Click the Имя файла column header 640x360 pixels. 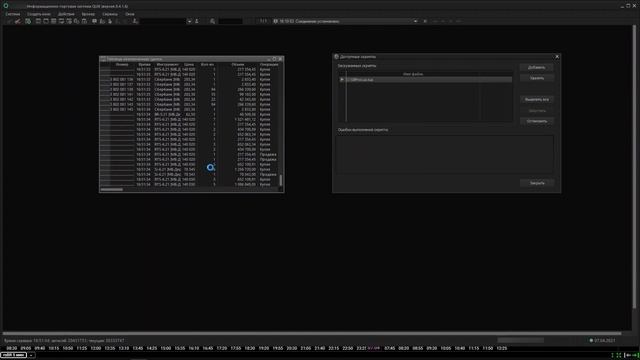click(x=413, y=74)
